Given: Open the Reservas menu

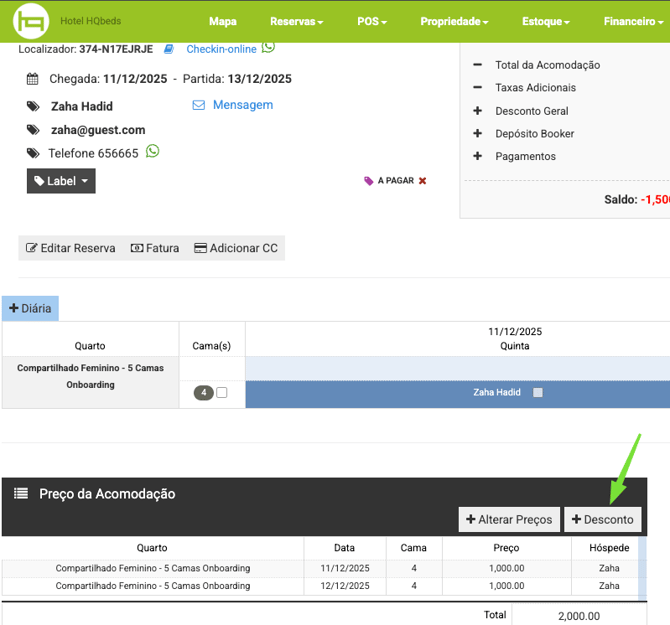Looking at the screenshot, I should (296, 21).
